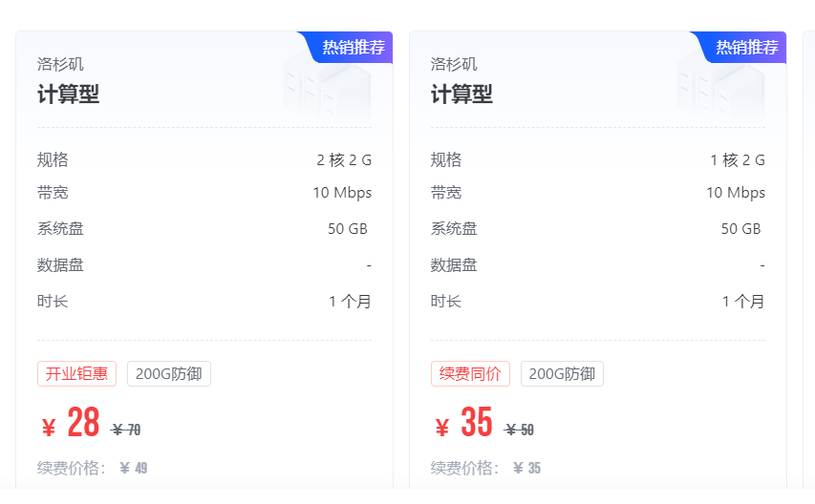Click 计算型 title on the 1 核 2 G card
The width and height of the screenshot is (815, 504).
461,94
